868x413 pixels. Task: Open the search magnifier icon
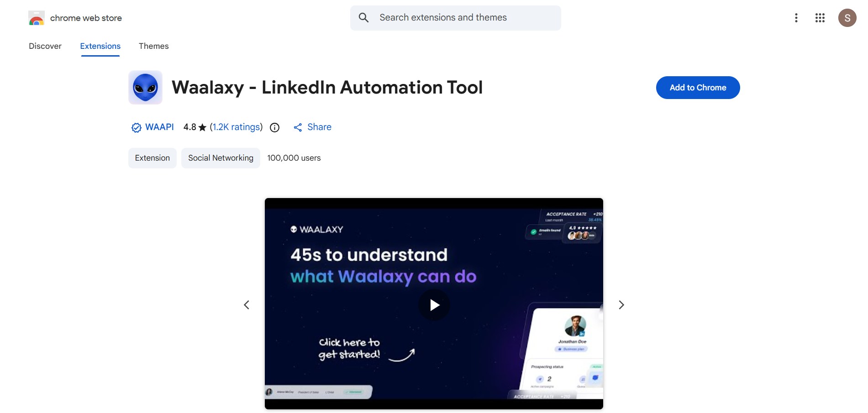(x=363, y=17)
